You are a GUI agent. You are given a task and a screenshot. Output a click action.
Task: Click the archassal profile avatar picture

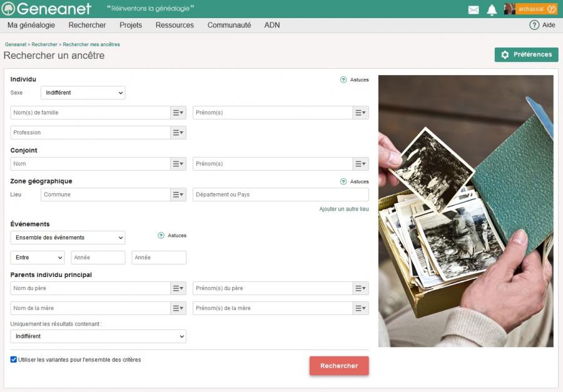click(509, 9)
